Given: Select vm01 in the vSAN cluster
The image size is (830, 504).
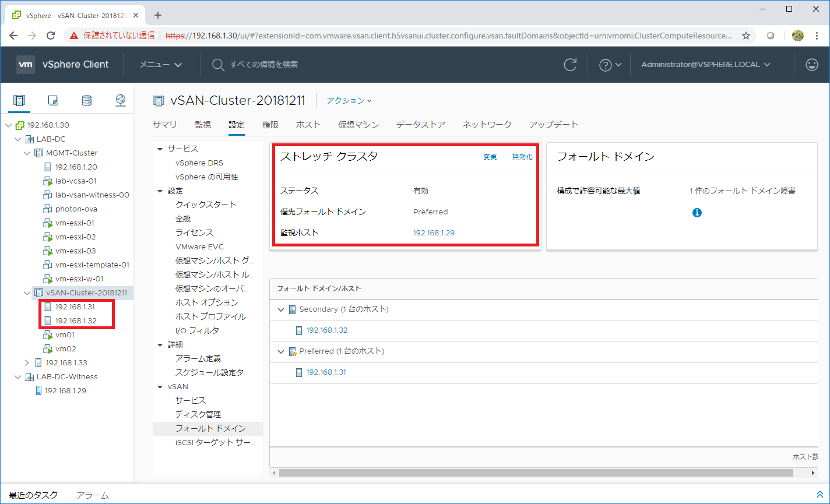Looking at the screenshot, I should click(x=65, y=334).
